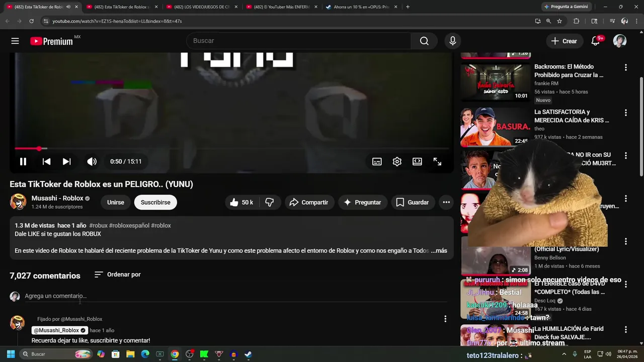Screen dimensions: 644x362
Task: Dislike the video
Action: (270, 202)
